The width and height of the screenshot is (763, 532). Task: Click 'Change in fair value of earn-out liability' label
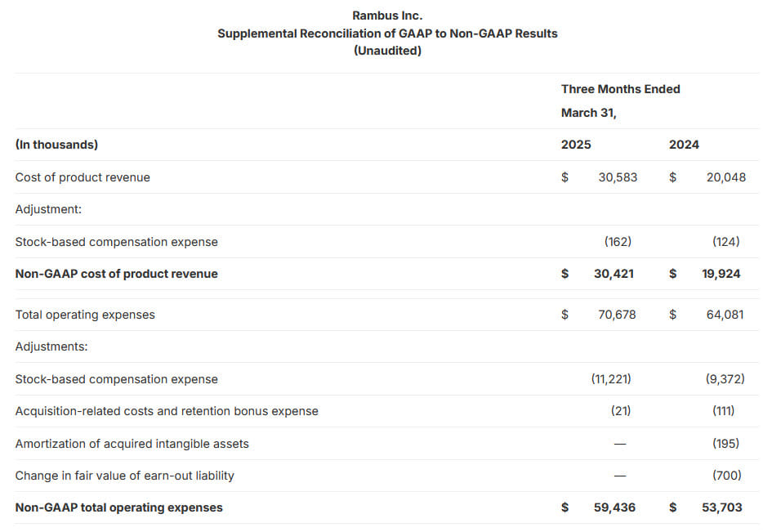[124, 476]
